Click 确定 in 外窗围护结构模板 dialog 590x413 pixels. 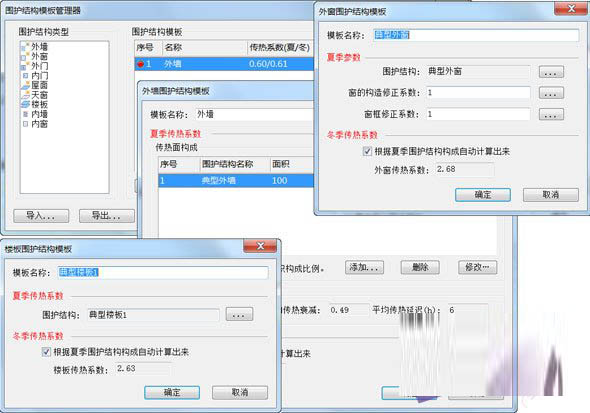482,195
